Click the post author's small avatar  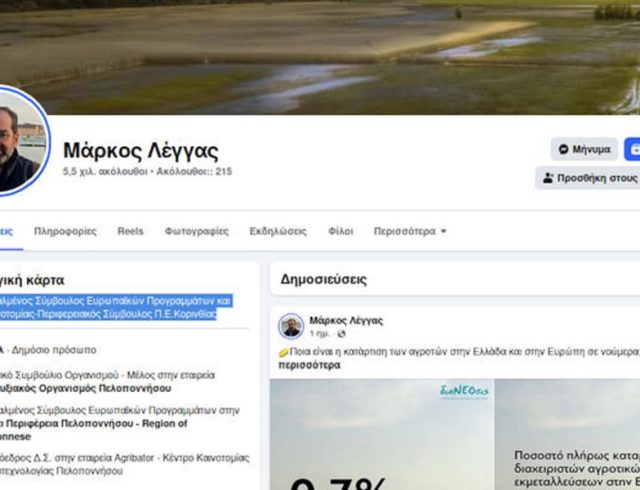pos(291,327)
